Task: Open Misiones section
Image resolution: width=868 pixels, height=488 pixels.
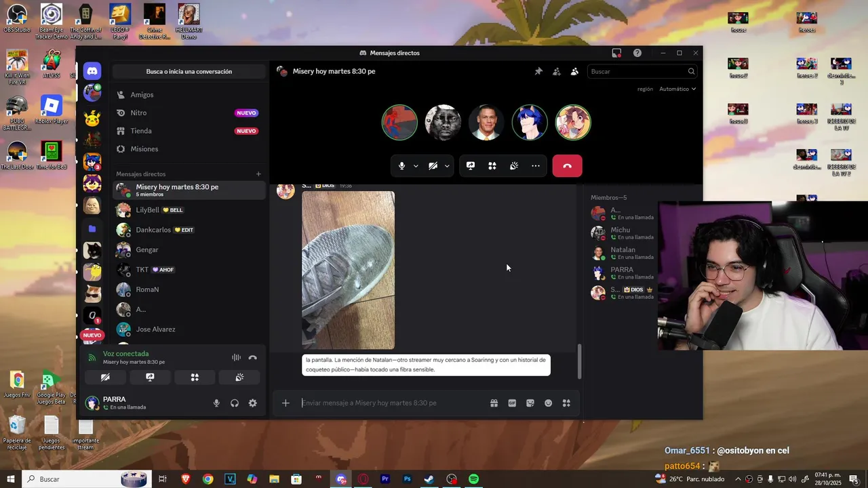Action: (189, 148)
